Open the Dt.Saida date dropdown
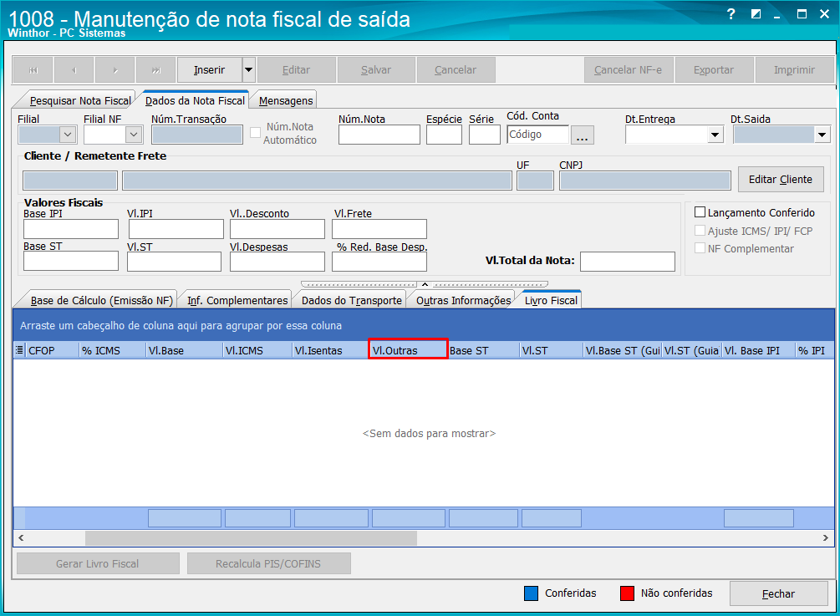Screen dimensions: 840x616 822,135
